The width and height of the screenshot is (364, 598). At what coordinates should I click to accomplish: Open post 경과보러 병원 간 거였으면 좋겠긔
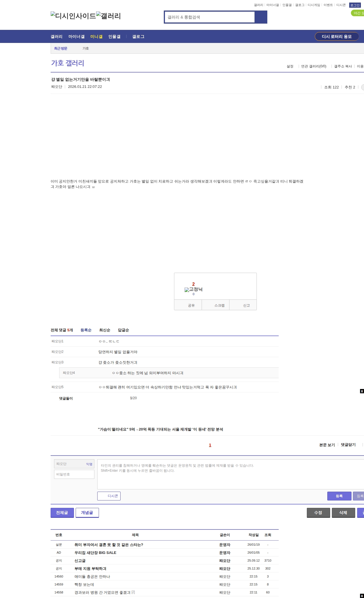point(102,593)
